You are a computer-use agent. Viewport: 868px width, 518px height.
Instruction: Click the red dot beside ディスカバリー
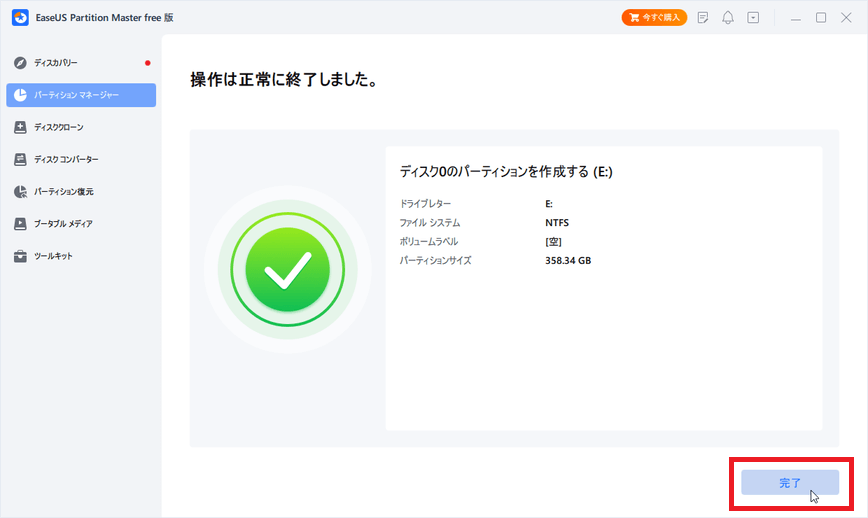point(148,63)
